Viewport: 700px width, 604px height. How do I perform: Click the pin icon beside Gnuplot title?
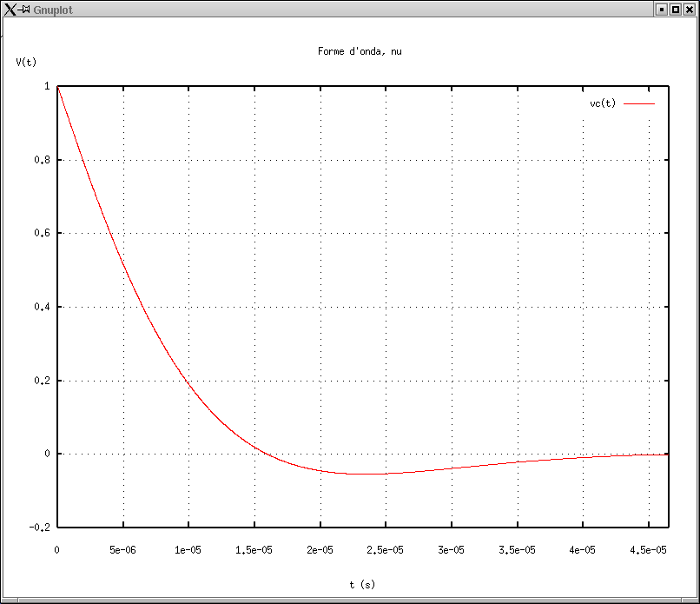coord(26,9)
